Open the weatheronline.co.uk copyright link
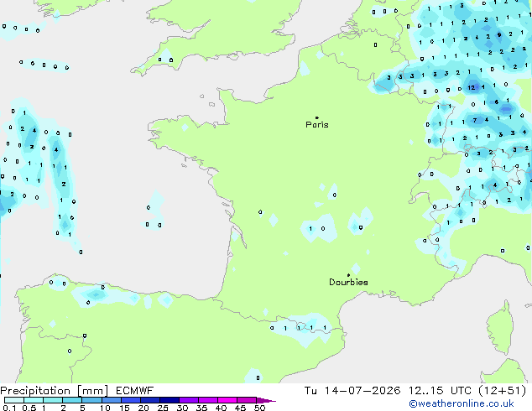The image size is (532, 411). tap(462, 403)
